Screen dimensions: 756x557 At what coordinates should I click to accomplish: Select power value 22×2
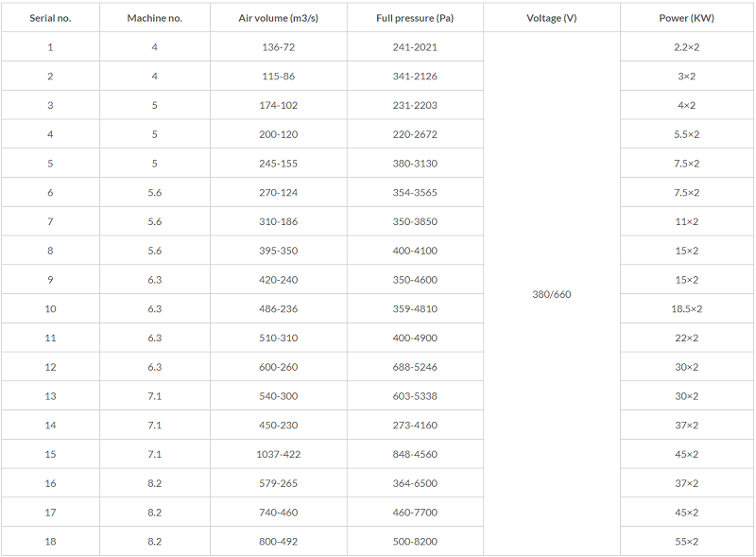click(x=687, y=338)
